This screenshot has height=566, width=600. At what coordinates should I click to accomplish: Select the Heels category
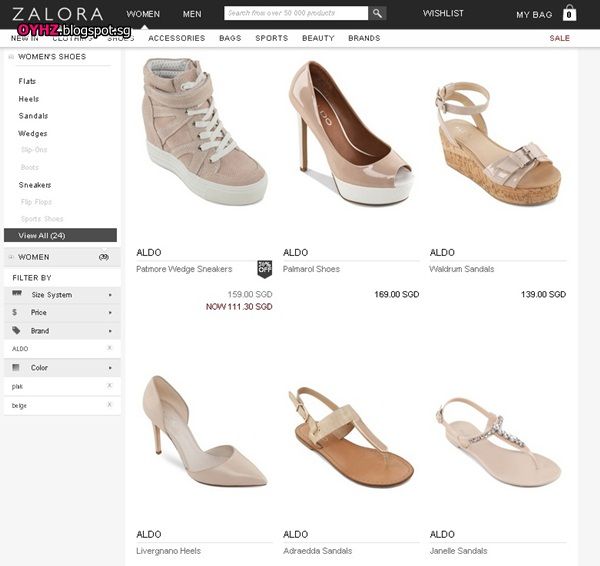(x=29, y=99)
